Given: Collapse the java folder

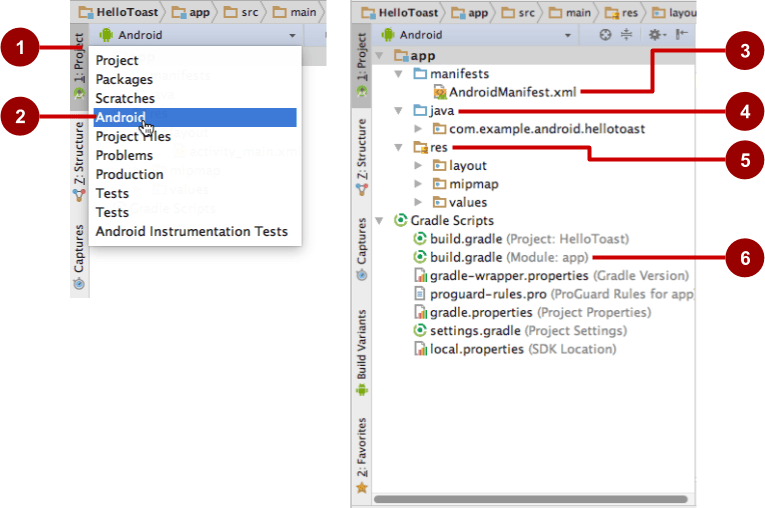Looking at the screenshot, I should coord(399,111).
